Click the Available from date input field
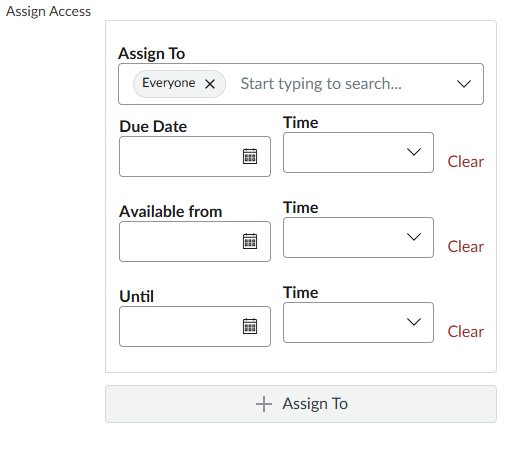 point(195,241)
